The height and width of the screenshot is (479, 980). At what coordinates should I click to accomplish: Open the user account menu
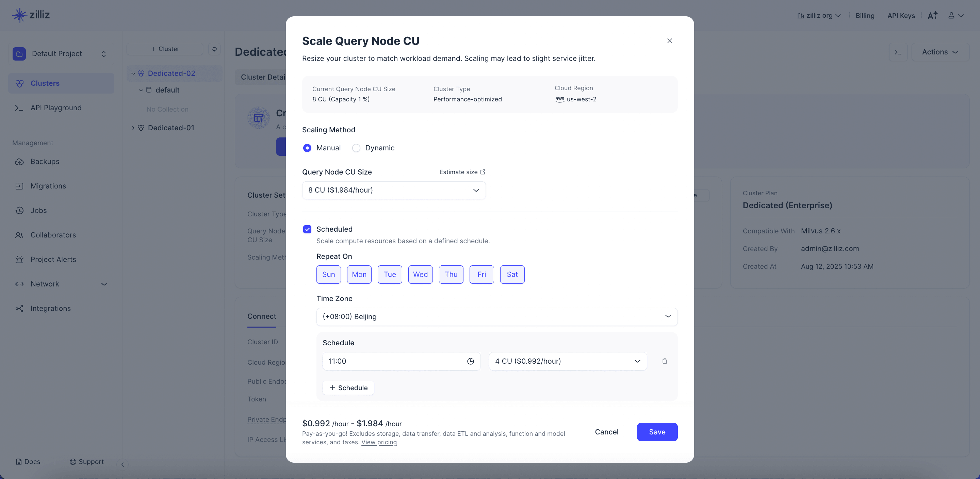(x=955, y=16)
